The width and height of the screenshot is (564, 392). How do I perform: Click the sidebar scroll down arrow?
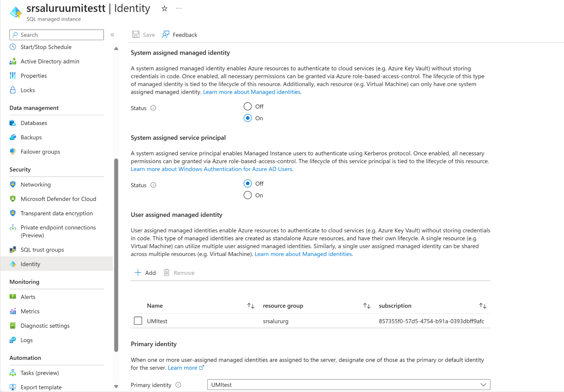point(116,386)
